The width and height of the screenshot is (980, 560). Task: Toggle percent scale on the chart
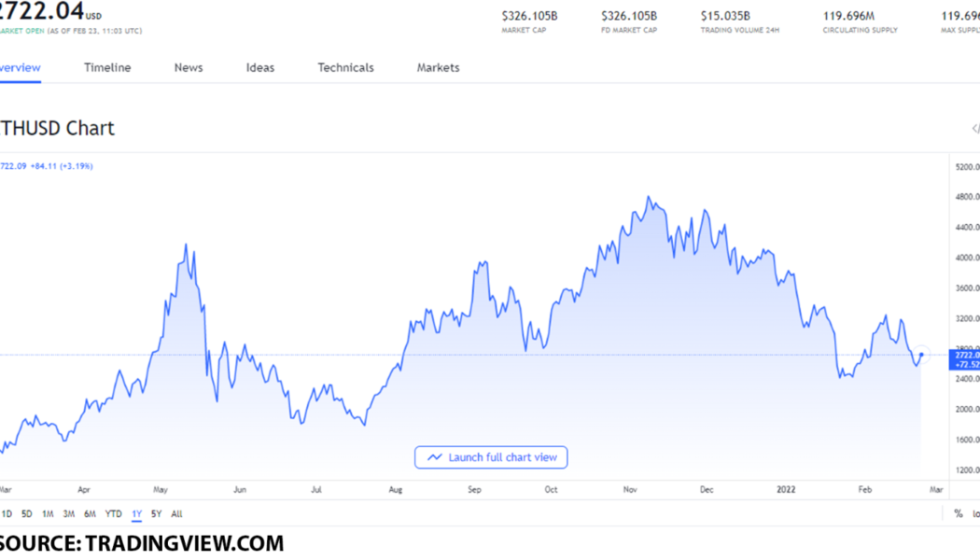pos(958,514)
